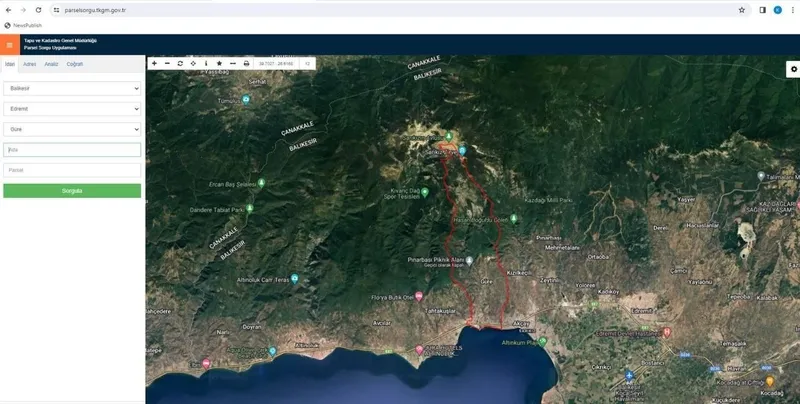Activate the locate crosshair tool
The image size is (800, 404).
point(193,63)
